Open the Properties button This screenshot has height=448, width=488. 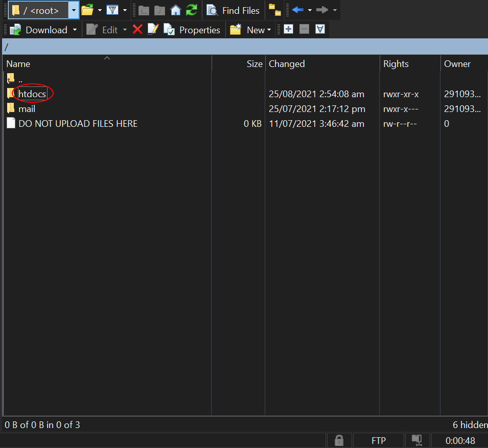(x=192, y=30)
